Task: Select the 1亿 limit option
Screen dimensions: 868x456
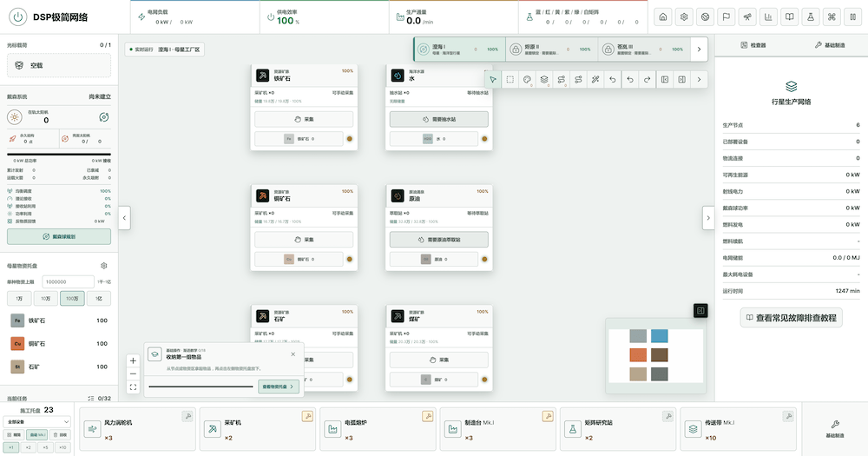Action: [x=99, y=299]
